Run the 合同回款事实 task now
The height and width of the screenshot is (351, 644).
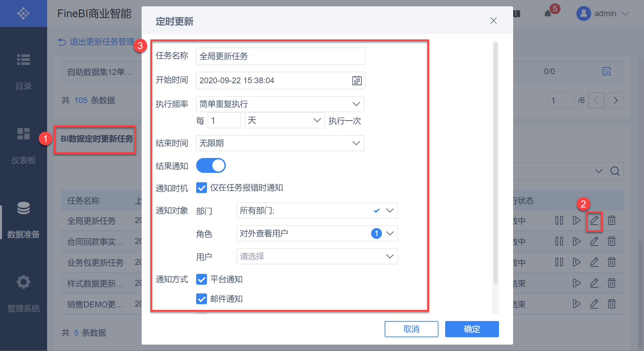pyautogui.click(x=577, y=242)
